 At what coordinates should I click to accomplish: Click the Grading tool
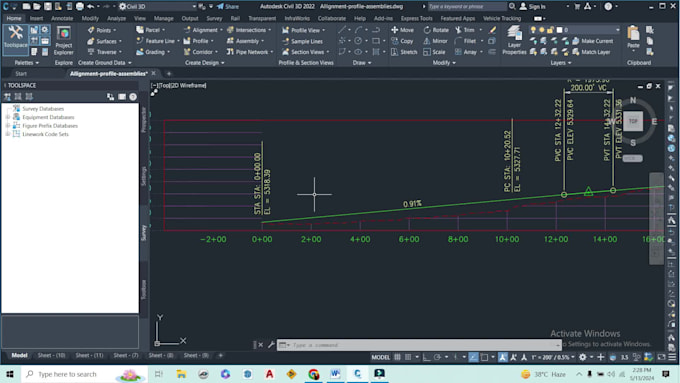152,52
